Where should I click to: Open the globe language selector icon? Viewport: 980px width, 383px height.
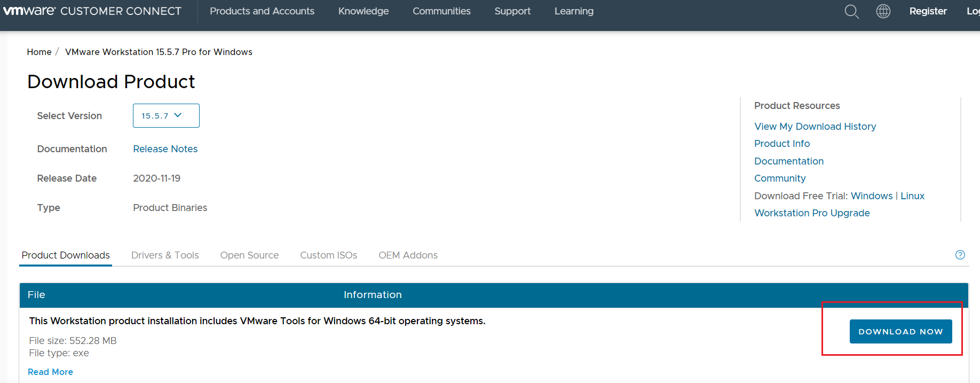pyautogui.click(x=883, y=11)
